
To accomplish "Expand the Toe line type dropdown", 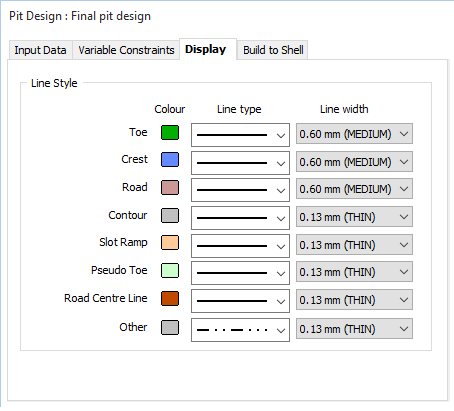I will pos(240,135).
